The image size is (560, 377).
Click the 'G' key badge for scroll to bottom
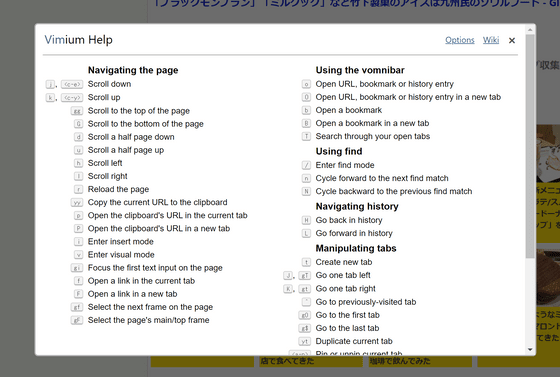[x=79, y=124]
